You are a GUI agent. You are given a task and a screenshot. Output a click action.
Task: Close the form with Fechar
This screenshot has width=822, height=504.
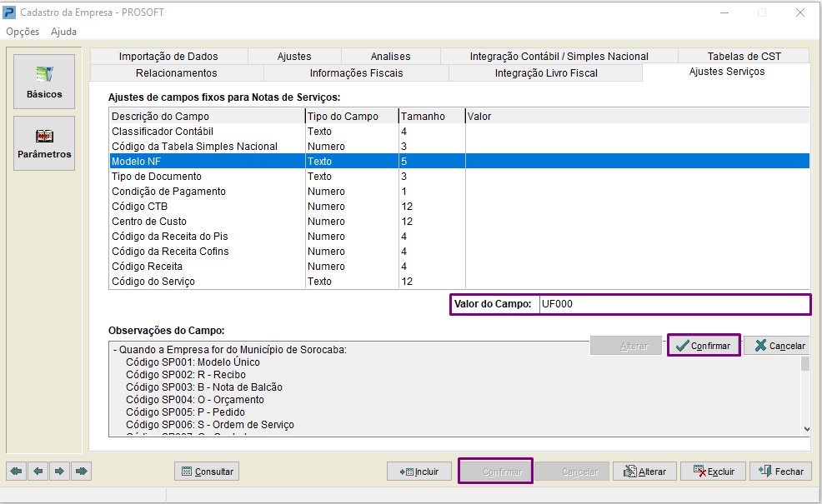(781, 472)
